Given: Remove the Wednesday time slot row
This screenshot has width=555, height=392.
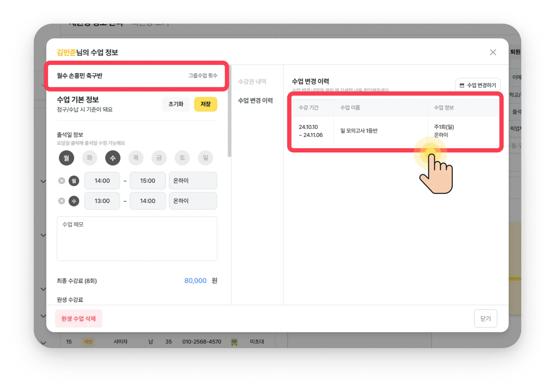Looking at the screenshot, I should (62, 201).
